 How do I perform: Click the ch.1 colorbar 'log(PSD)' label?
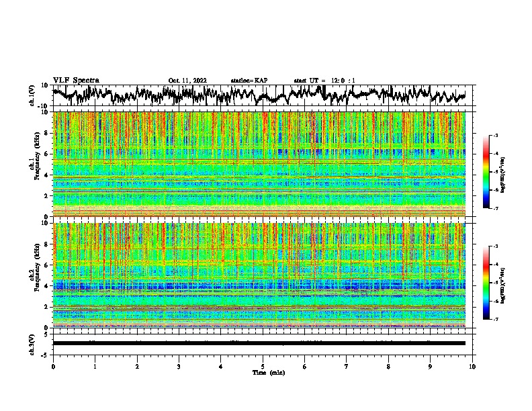point(502,175)
